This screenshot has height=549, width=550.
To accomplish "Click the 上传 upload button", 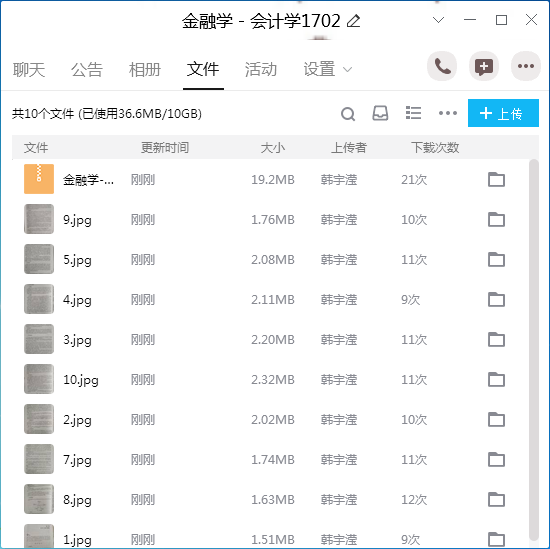I will click(x=503, y=113).
